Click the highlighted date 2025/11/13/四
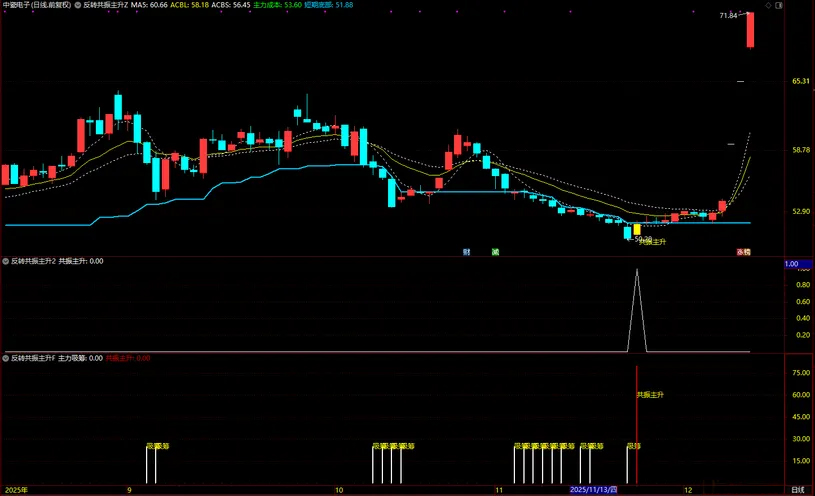 click(593, 490)
